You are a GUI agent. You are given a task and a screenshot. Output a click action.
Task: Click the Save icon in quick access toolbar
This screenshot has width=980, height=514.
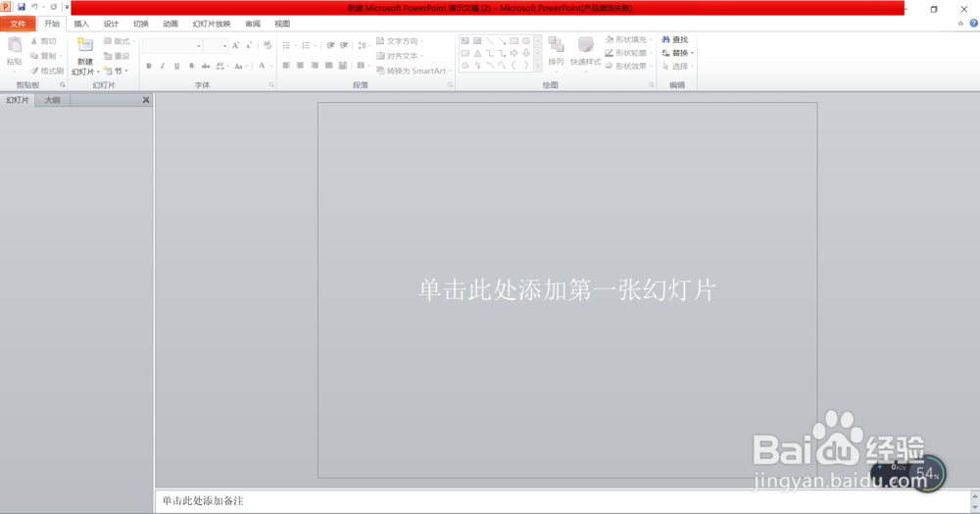[x=22, y=7]
